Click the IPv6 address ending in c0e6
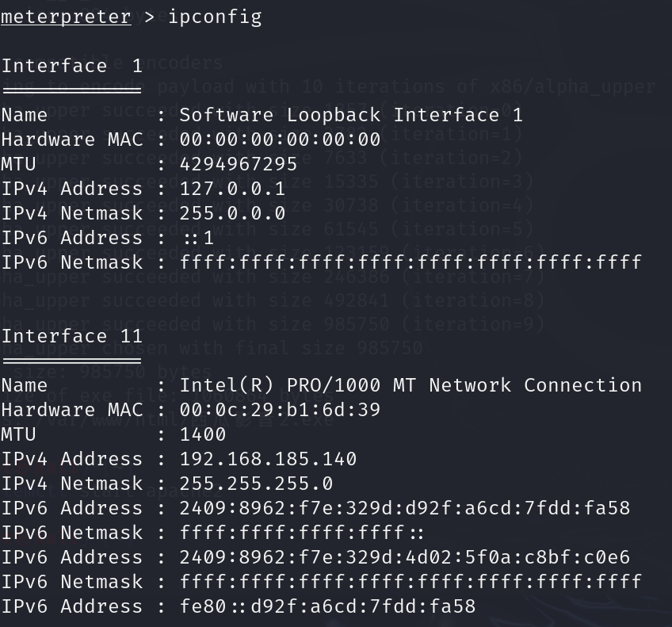The height and width of the screenshot is (627, 672). pyautogui.click(x=405, y=557)
